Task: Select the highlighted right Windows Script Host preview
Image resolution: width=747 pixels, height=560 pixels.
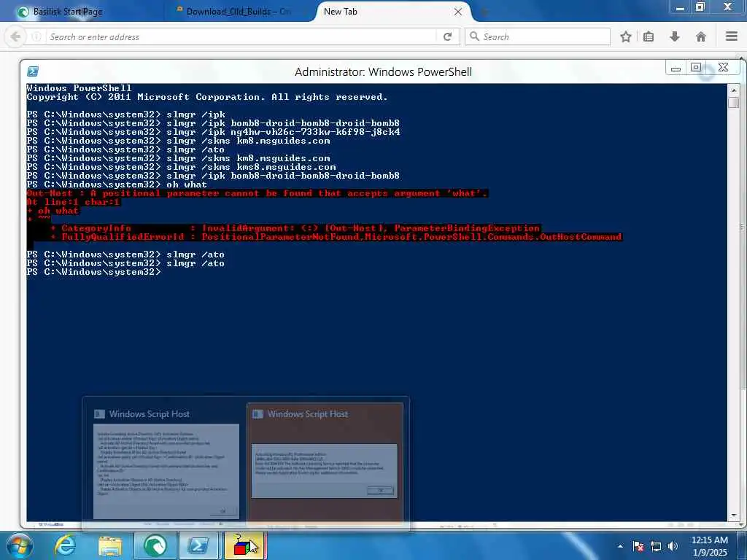Action: (325, 463)
